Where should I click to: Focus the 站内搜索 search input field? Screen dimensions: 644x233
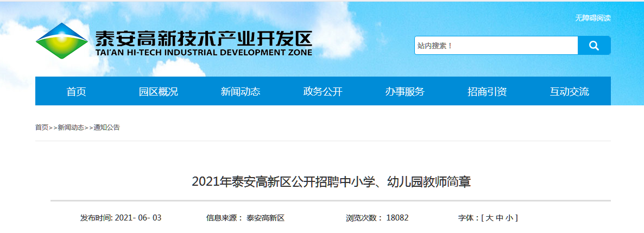496,45
